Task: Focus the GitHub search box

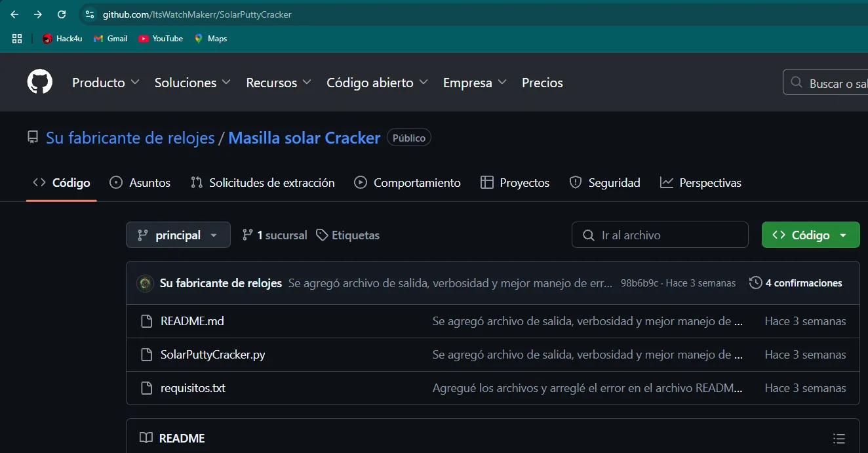Action: 825,83
